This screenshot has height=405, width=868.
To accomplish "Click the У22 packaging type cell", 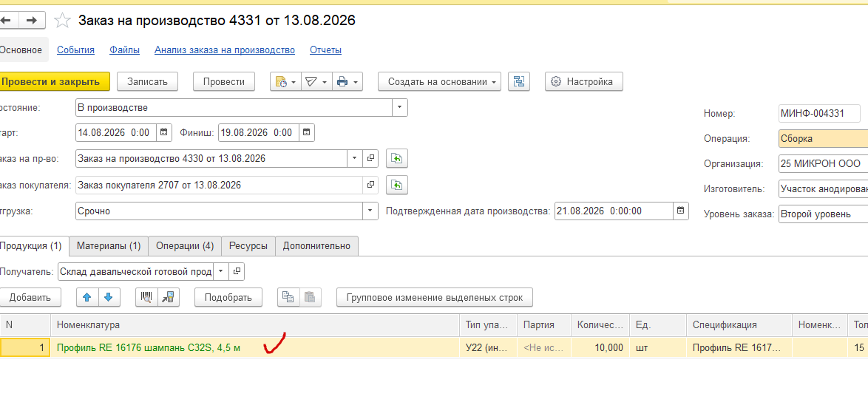I will click(x=488, y=348).
